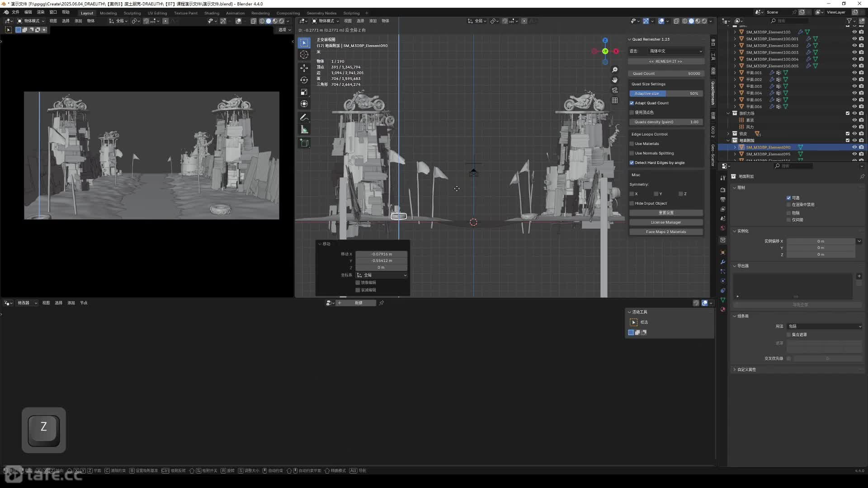Screen dimensions: 868x488
Task: Switch to the Shading workspace tab
Action: (x=212, y=13)
